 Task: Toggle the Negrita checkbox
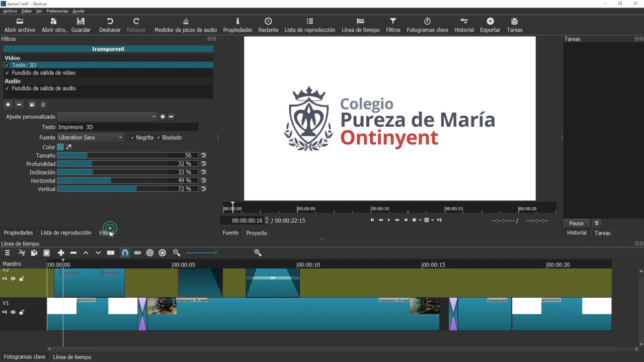click(132, 138)
